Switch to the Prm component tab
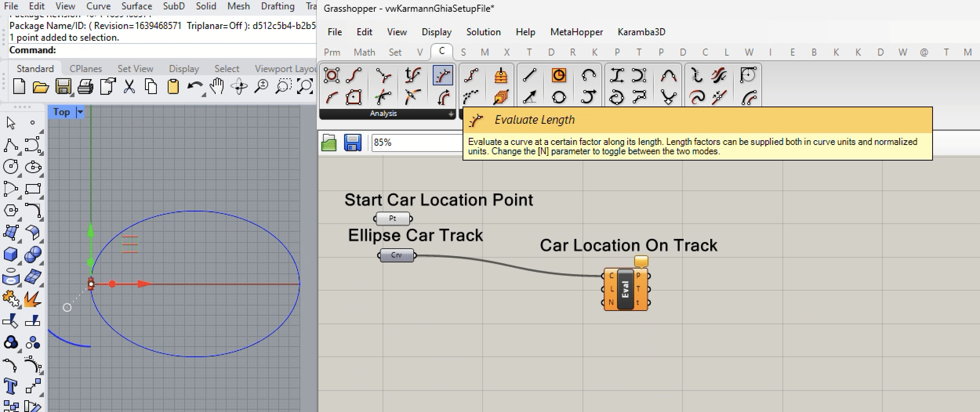 coord(332,52)
